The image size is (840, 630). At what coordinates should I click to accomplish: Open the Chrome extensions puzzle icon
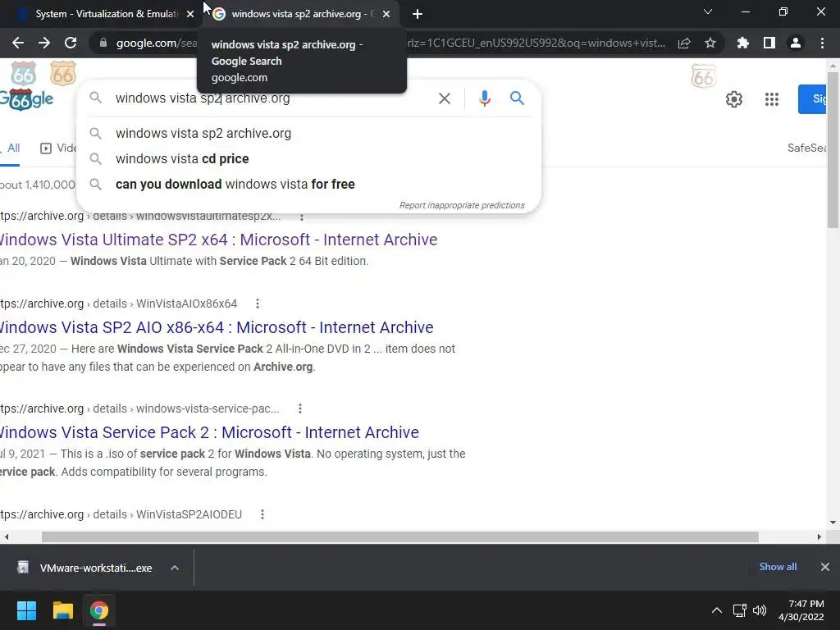pos(742,43)
